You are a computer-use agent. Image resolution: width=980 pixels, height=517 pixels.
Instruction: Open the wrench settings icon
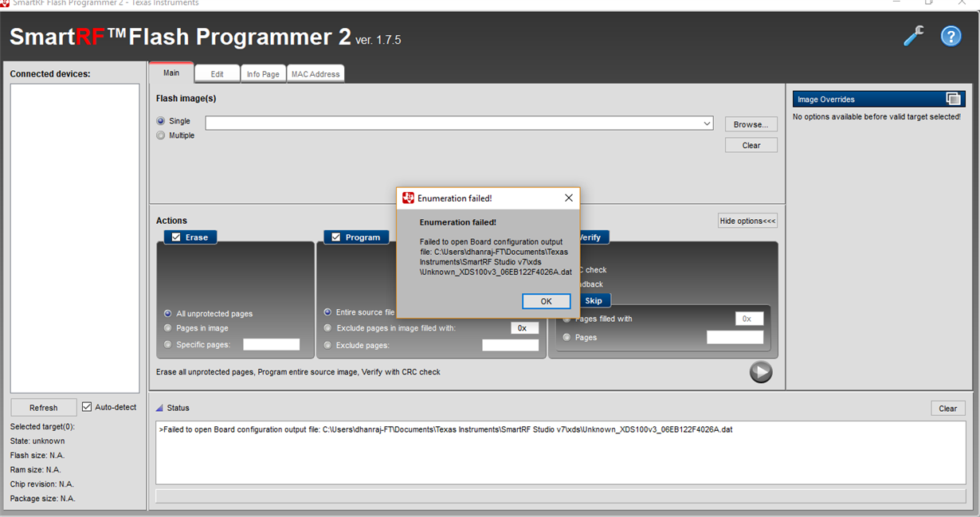914,36
